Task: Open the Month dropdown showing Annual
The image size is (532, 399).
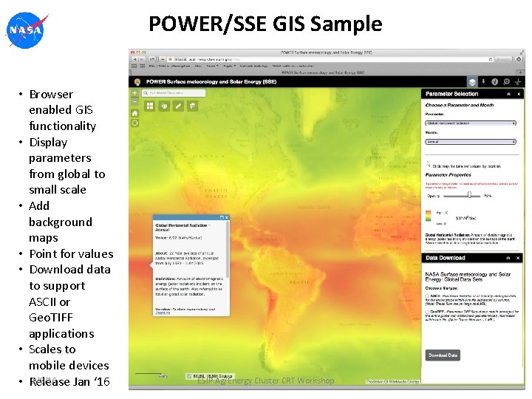Action: (471, 142)
